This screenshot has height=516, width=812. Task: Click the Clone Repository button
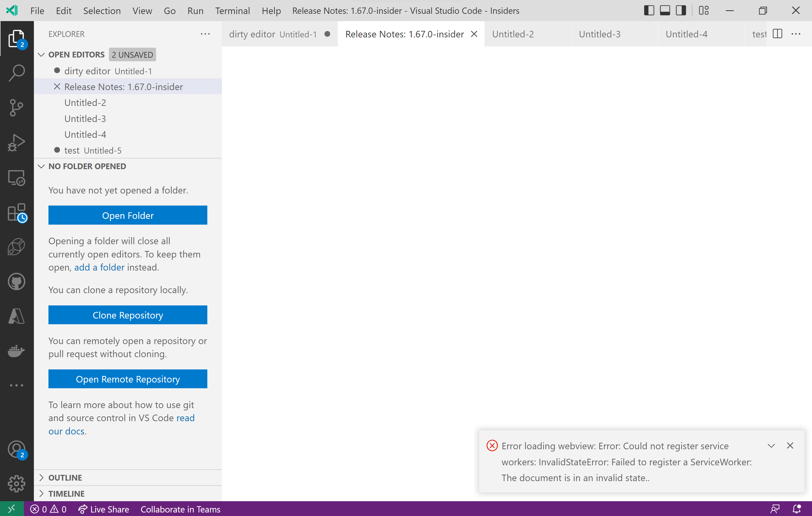(x=128, y=315)
